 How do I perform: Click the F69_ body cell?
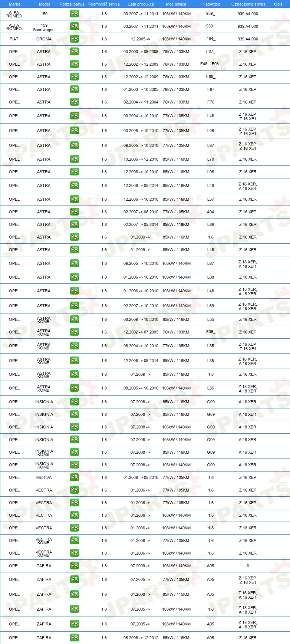coord(211,77)
